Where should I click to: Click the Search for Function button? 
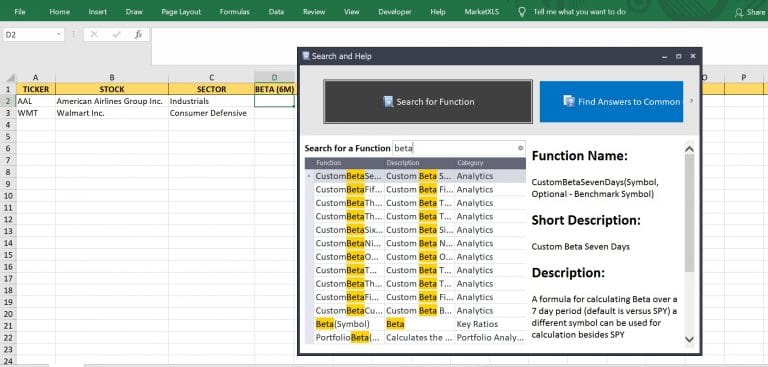tap(428, 101)
